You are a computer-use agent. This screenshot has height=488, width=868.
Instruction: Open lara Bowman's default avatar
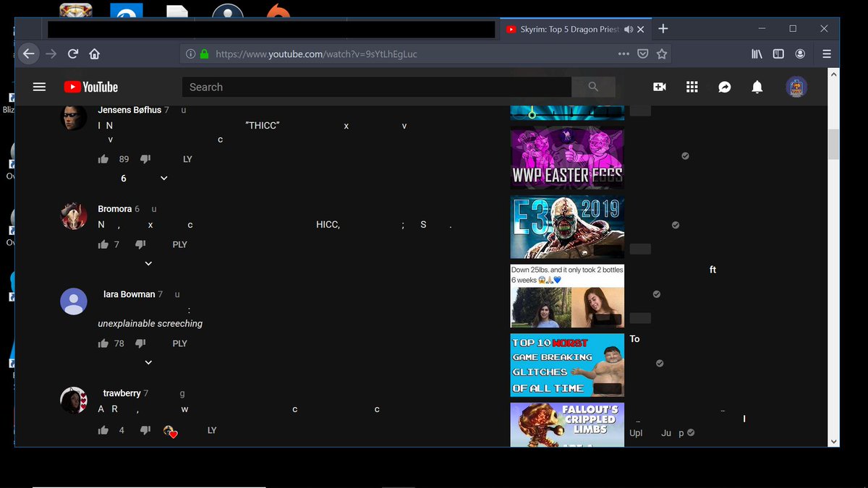click(x=74, y=301)
